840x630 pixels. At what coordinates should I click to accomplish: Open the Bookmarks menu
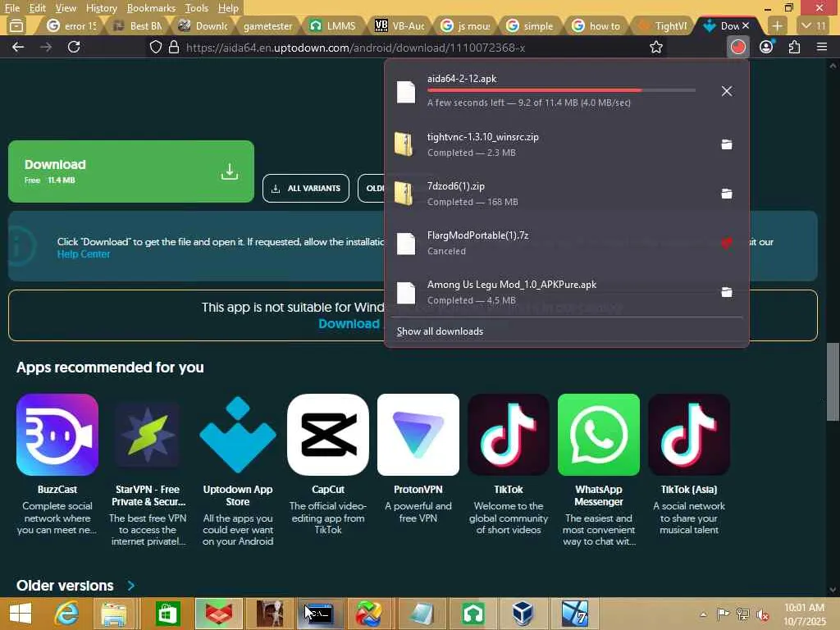click(x=151, y=8)
